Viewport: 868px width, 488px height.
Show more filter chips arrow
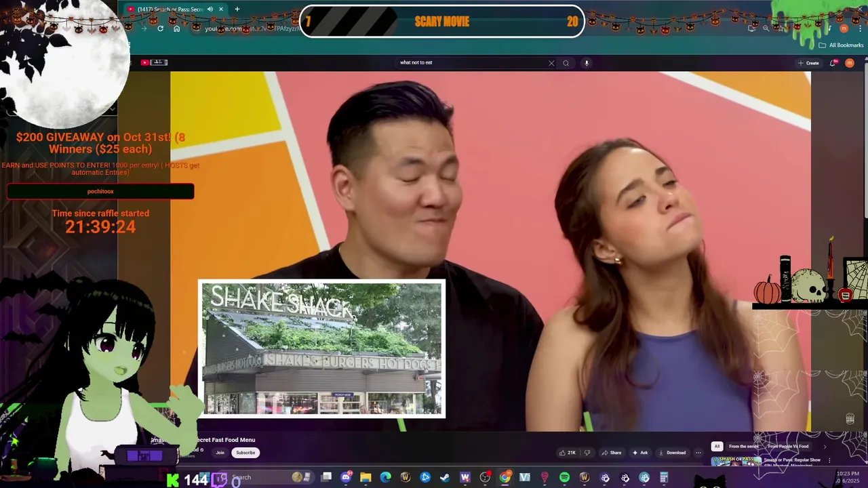[825, 446]
